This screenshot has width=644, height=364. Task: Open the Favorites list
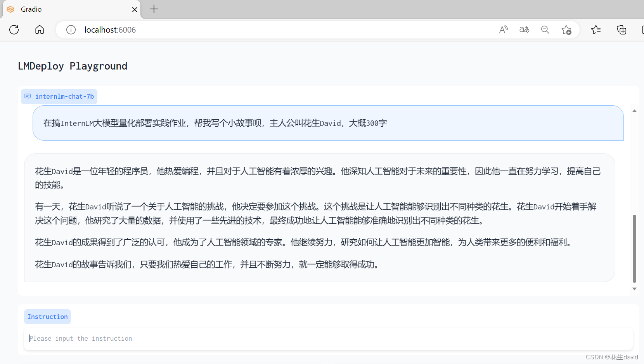pyautogui.click(x=596, y=30)
